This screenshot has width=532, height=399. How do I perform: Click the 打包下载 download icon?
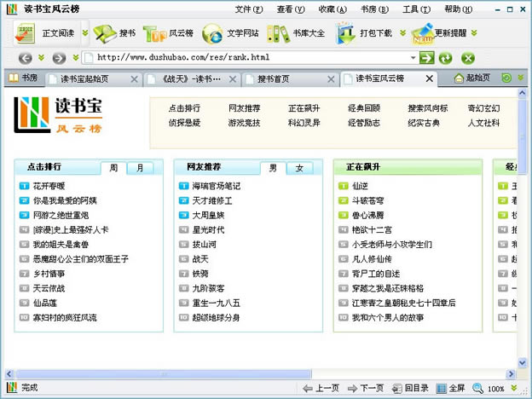pos(346,33)
